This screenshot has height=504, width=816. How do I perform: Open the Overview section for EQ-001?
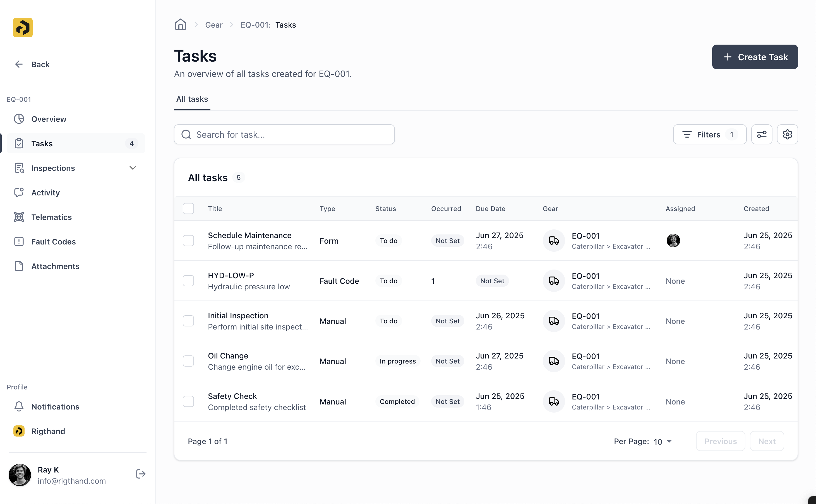click(49, 119)
